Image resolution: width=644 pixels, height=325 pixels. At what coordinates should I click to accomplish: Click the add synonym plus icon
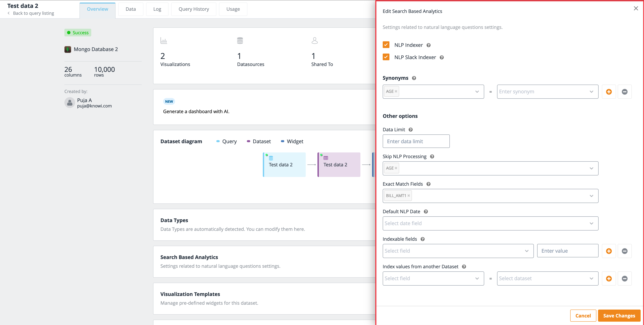(608, 92)
